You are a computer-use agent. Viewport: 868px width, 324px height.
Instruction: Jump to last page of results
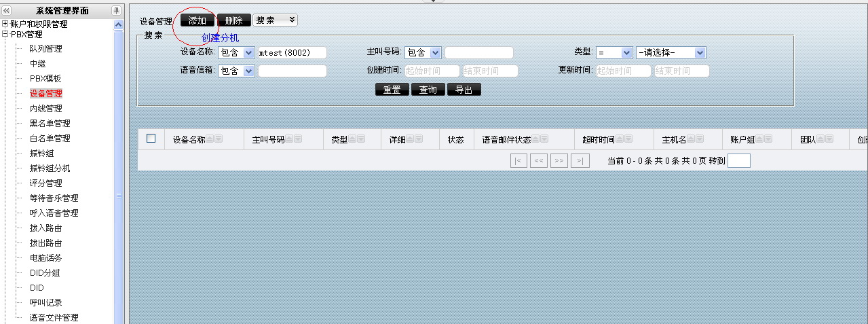tap(580, 161)
